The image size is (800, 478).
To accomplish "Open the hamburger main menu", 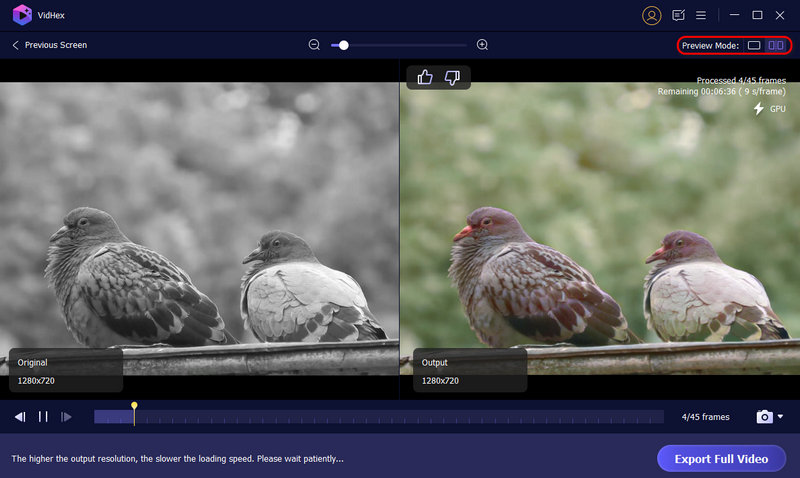I will tap(701, 15).
